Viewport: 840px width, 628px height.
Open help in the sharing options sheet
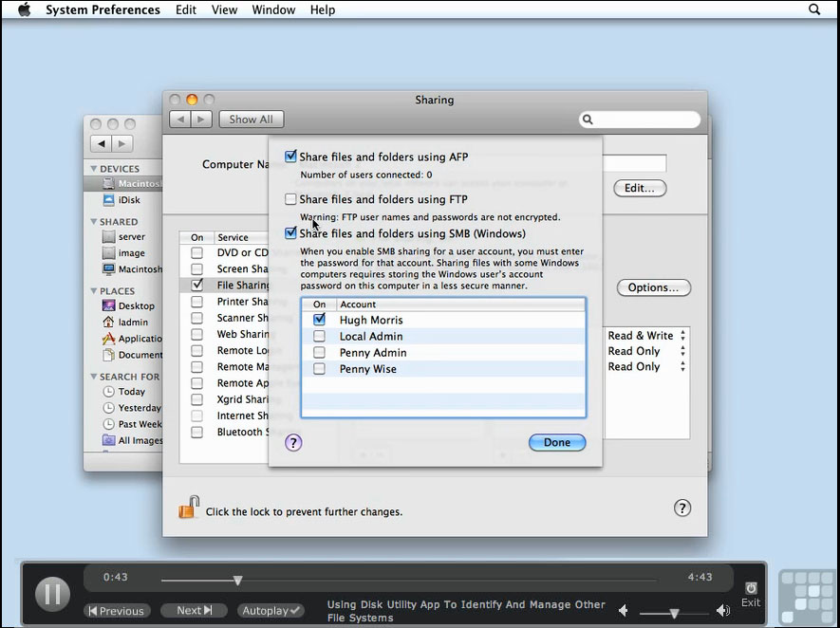tap(293, 443)
